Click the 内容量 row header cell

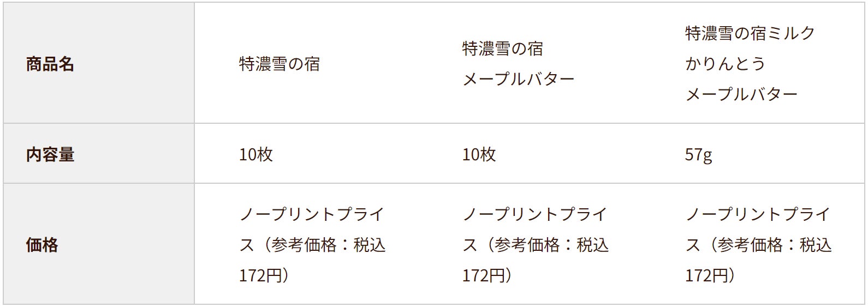(x=50, y=155)
